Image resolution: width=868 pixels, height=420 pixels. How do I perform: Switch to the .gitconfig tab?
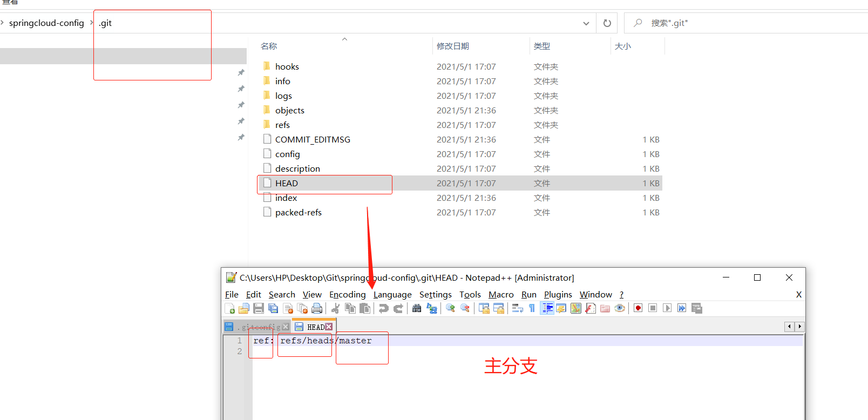pos(257,327)
